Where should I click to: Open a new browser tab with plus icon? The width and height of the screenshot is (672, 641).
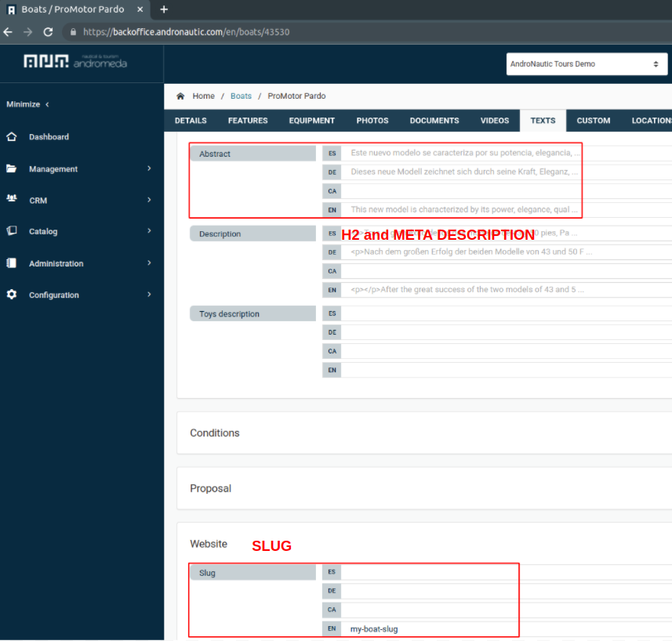pyautogui.click(x=164, y=9)
